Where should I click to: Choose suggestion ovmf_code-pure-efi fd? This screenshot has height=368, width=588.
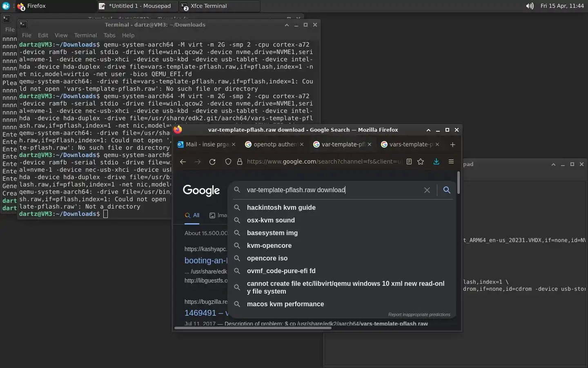point(342,271)
